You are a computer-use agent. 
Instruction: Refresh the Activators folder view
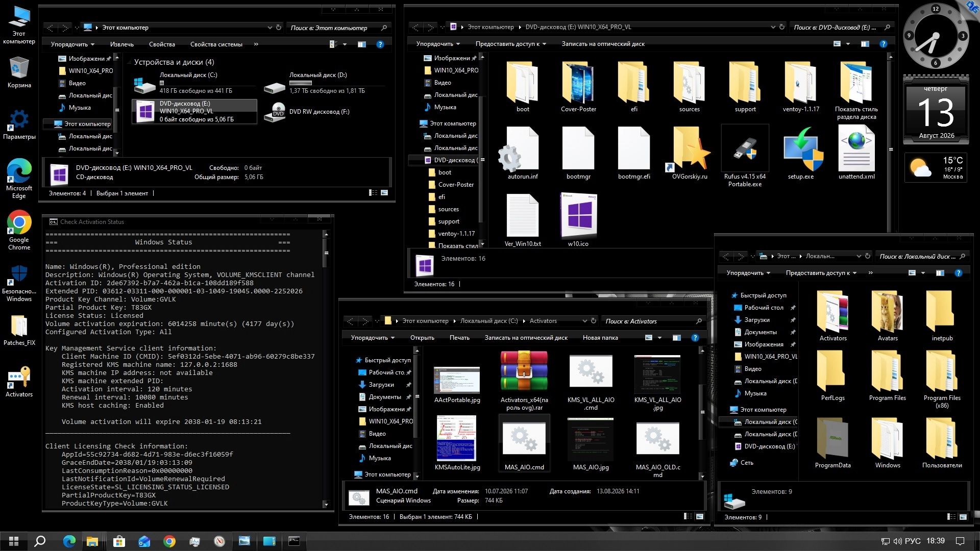click(x=594, y=321)
